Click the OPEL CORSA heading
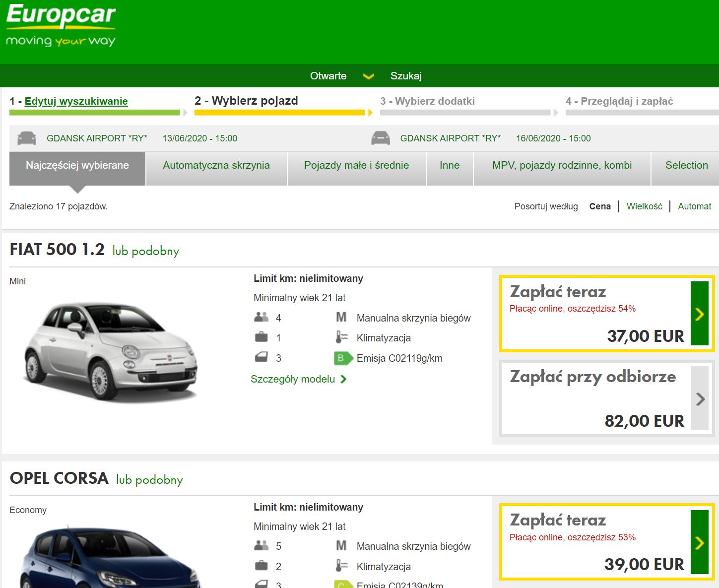This screenshot has width=719, height=588. 59,478
